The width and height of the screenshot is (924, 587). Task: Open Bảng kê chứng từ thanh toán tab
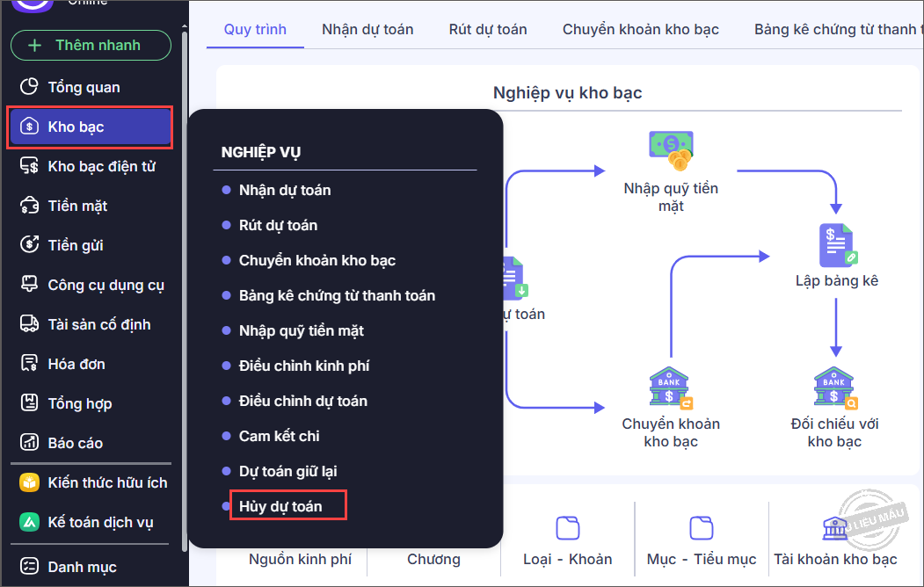click(838, 30)
